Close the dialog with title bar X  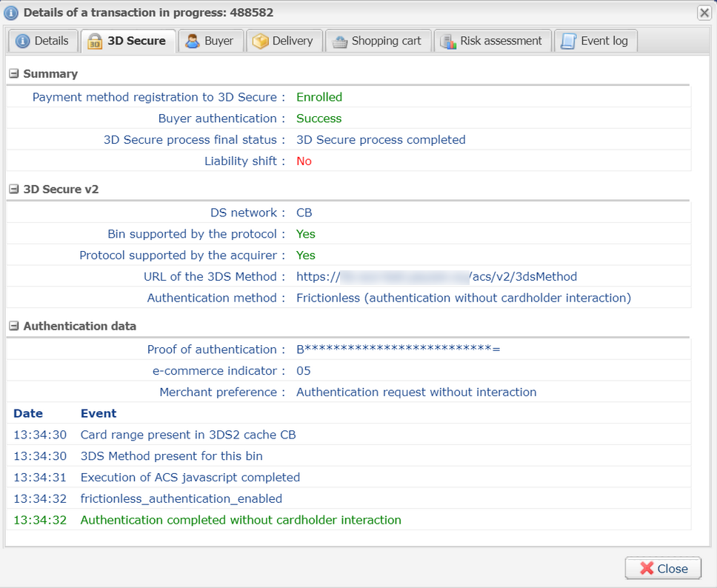704,13
